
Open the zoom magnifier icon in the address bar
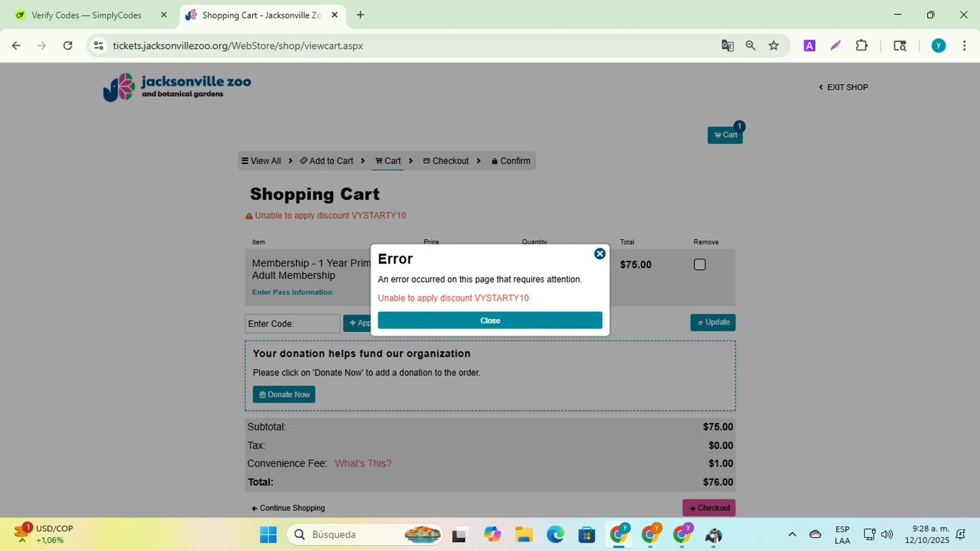[751, 46]
